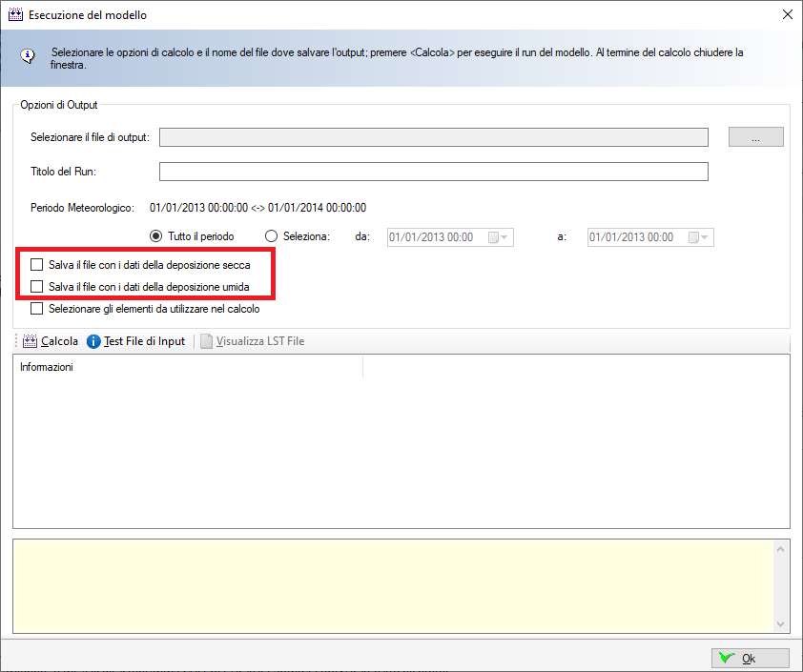
Task: Open the 'da' start date dropdown
Action: [x=504, y=237]
